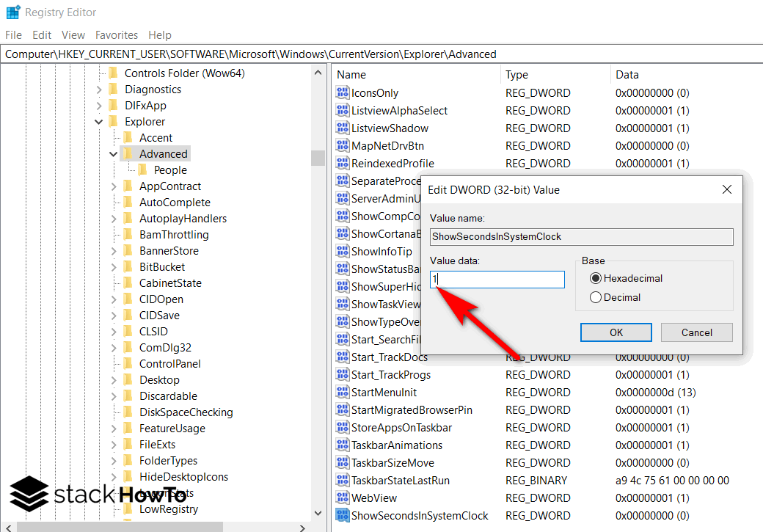
Task: Expand the AppContract tree node
Action: tap(113, 186)
